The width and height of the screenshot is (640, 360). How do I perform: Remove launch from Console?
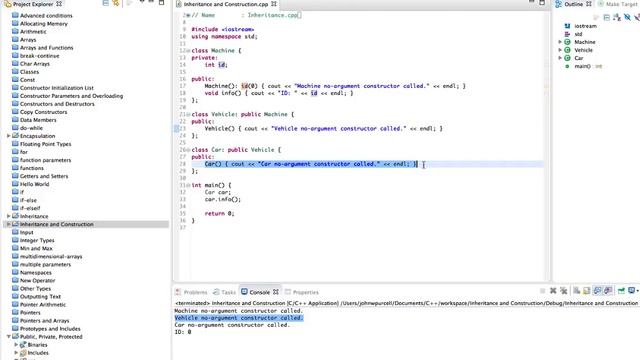[x=553, y=291]
